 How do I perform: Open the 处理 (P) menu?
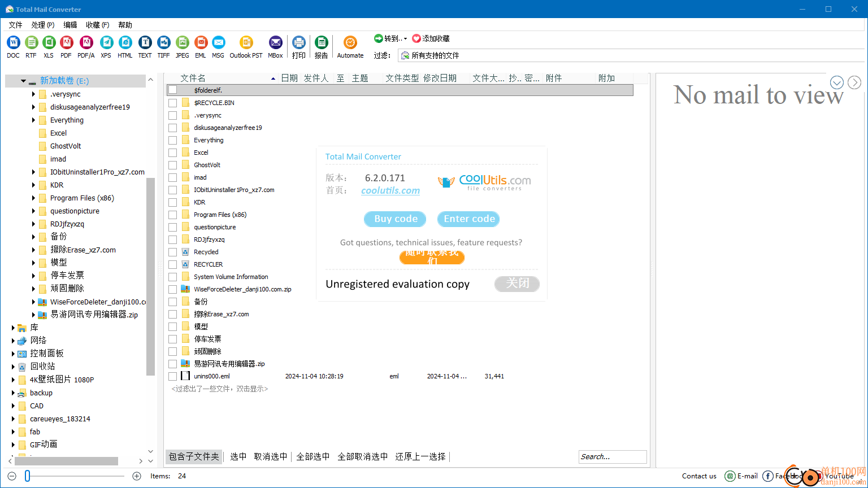(x=43, y=25)
